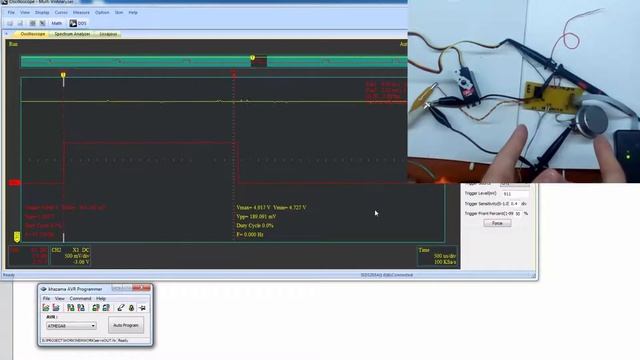Click the Time base info box
640x360 pixels.
(437, 256)
